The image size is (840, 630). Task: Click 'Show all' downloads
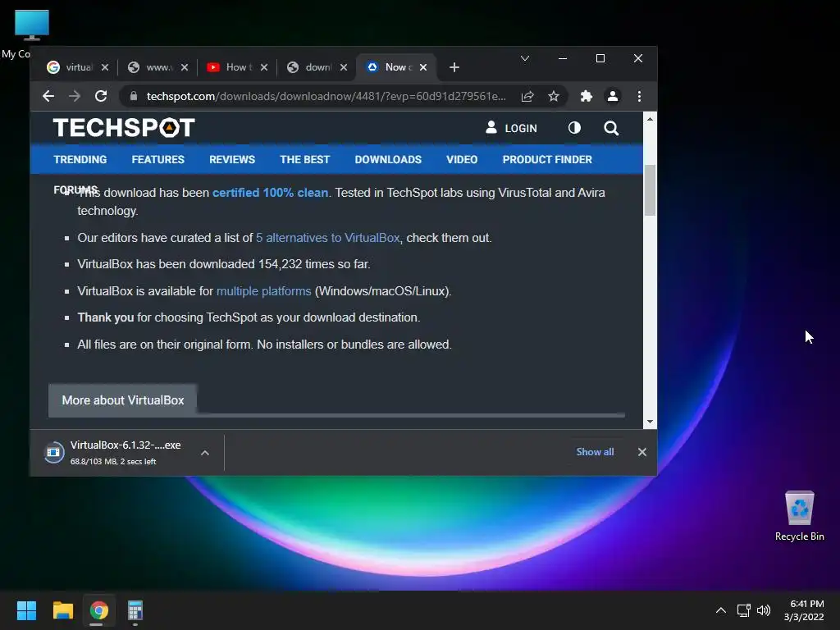click(x=595, y=452)
